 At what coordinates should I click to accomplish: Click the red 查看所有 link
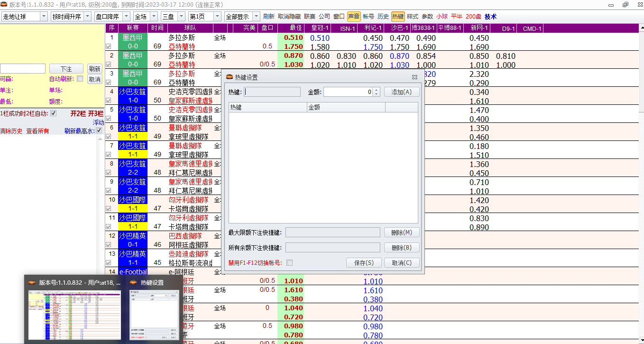[37, 131]
